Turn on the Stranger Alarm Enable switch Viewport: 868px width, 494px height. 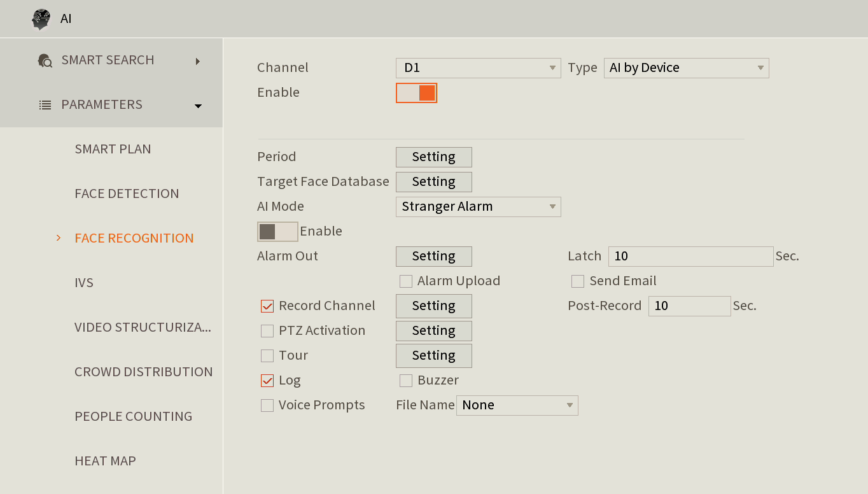277,231
